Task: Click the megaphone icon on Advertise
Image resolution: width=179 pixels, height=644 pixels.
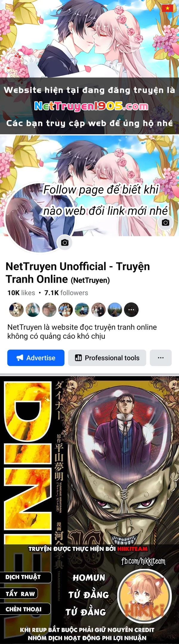Action: click(20, 358)
